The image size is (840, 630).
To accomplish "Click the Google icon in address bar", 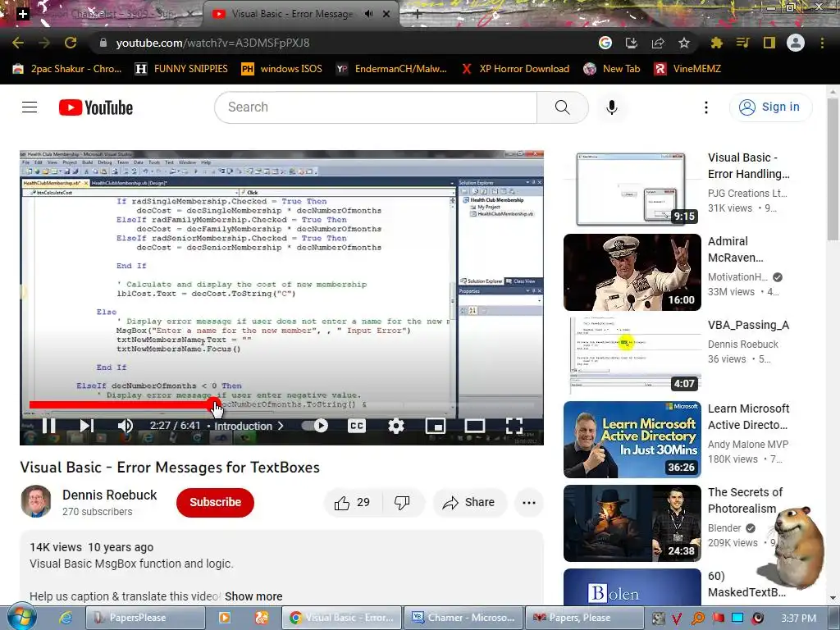I will pyautogui.click(x=605, y=43).
